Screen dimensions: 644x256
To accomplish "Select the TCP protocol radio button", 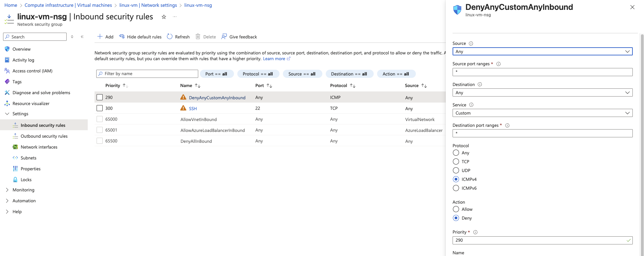I will click(x=456, y=161).
